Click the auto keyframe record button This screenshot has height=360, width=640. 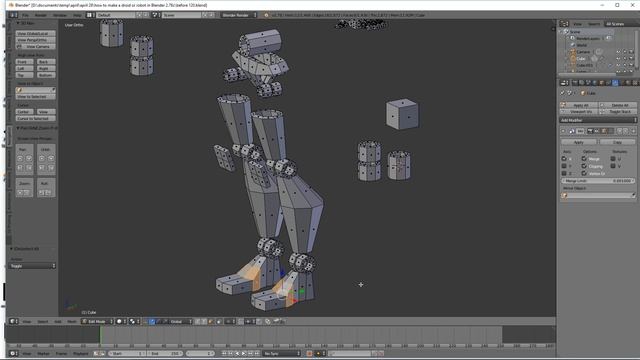point(309,353)
